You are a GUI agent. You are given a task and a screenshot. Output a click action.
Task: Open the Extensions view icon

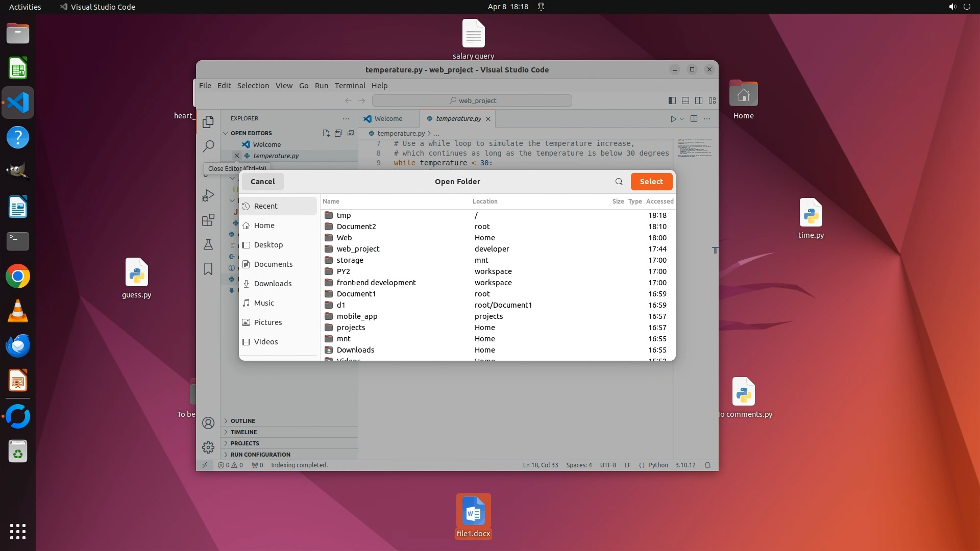[x=208, y=220]
